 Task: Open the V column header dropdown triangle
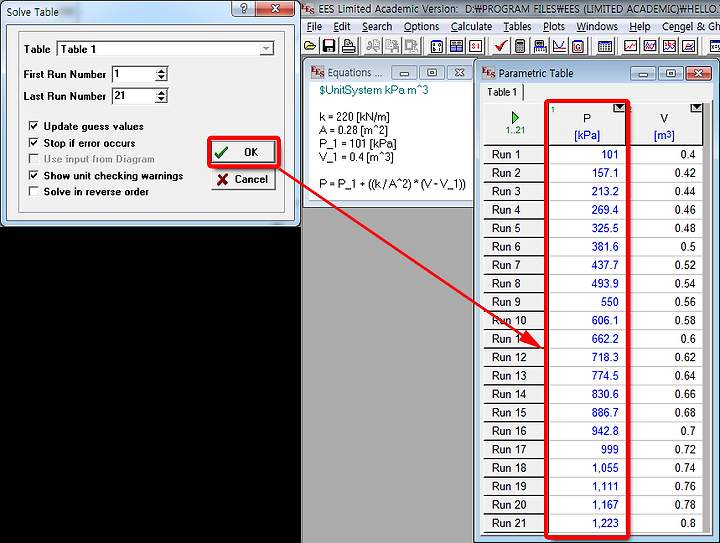(x=697, y=108)
